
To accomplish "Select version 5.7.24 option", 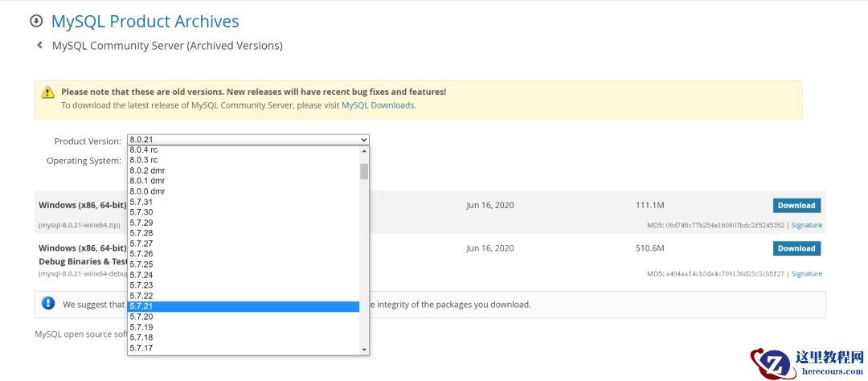I will tap(244, 275).
